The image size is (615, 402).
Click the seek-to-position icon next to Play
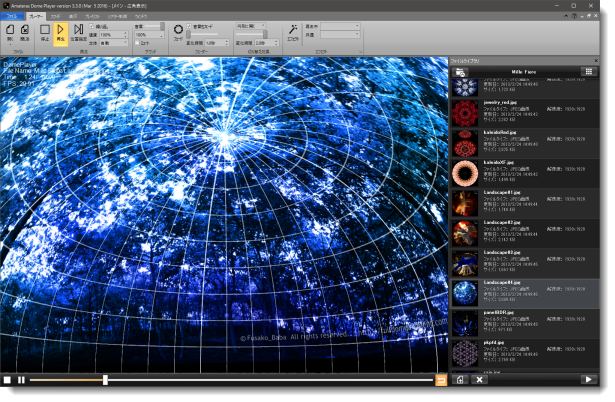[78, 29]
